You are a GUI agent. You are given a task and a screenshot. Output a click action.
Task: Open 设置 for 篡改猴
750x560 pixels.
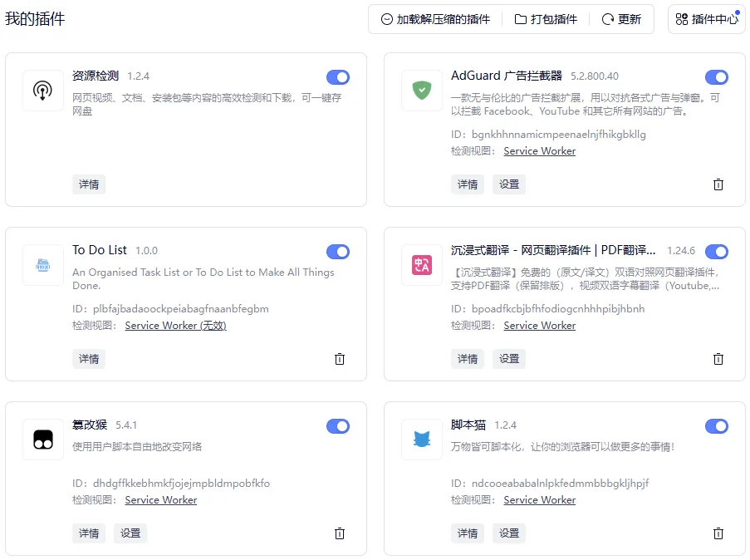pyautogui.click(x=130, y=533)
